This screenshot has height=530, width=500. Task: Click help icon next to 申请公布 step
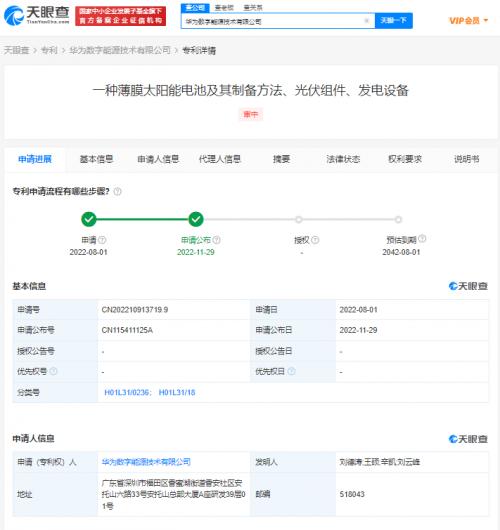217,240
